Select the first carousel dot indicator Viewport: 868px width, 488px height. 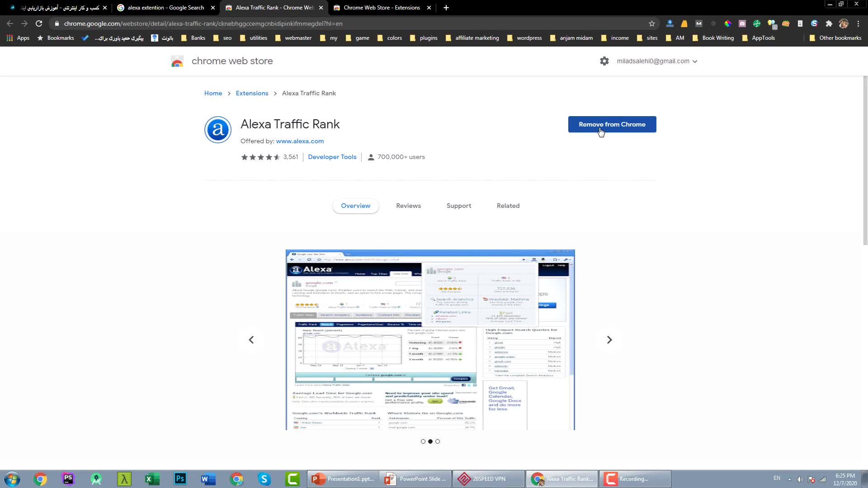click(423, 441)
